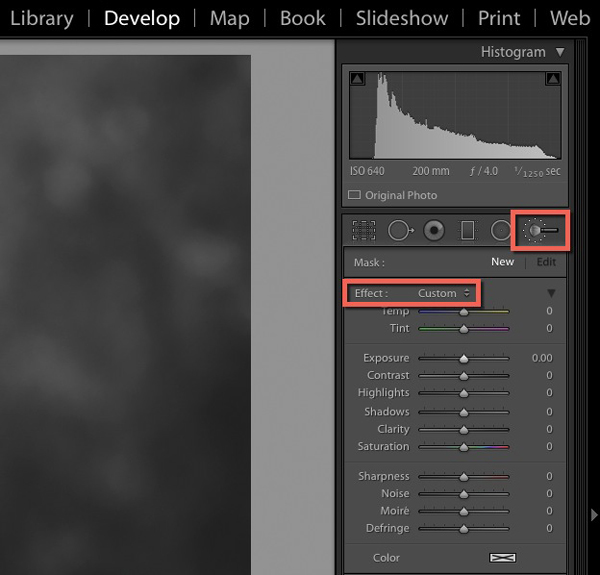Viewport: 600px width, 575px height.
Task: Toggle highlight clipping indicator in histogram
Action: point(553,79)
